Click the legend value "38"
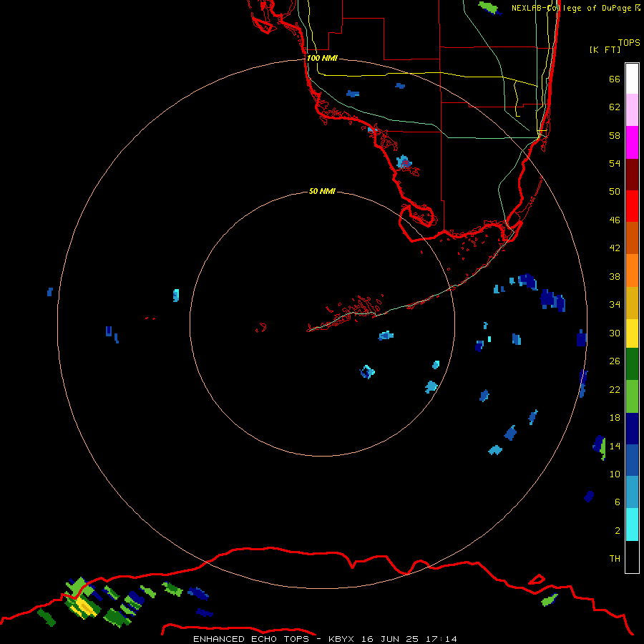Screen dimensions: 644x644 click(x=615, y=276)
